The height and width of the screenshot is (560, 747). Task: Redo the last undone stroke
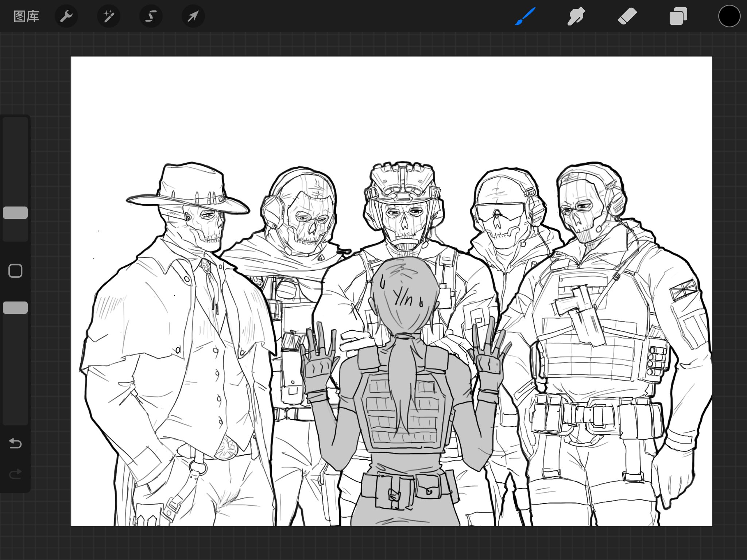point(15,474)
